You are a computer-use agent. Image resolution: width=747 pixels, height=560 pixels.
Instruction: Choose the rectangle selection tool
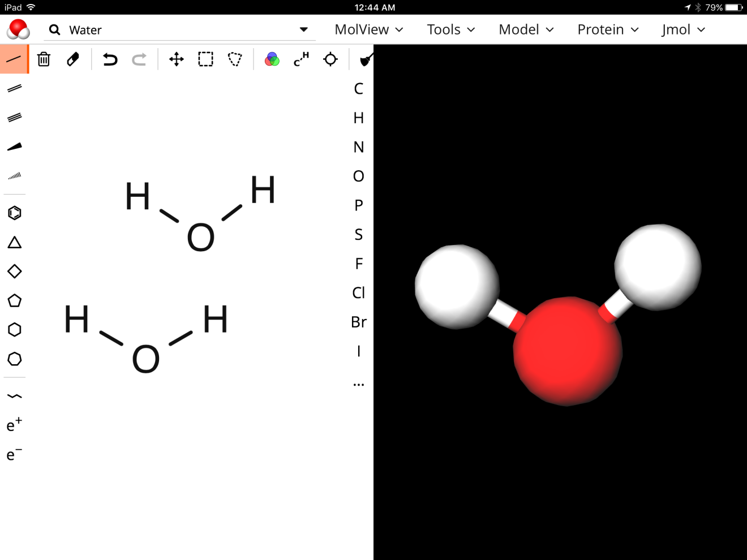(205, 59)
